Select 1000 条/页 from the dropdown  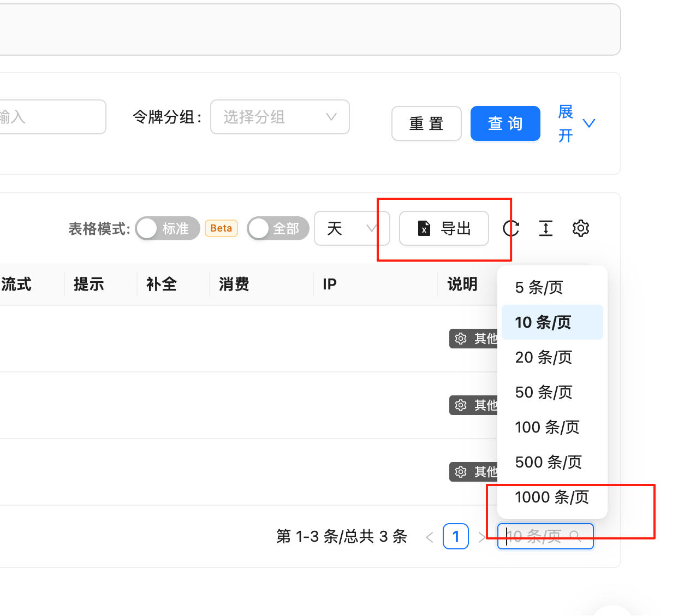click(x=551, y=497)
